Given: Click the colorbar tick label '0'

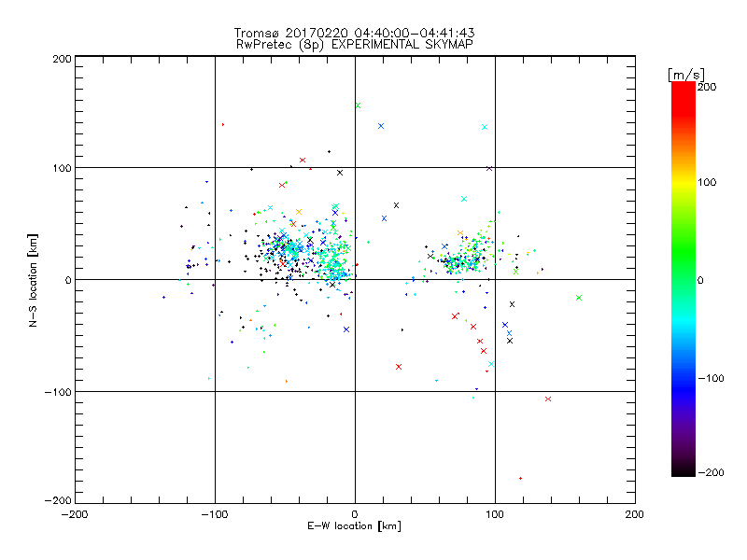Looking at the screenshot, I should pos(700,281).
